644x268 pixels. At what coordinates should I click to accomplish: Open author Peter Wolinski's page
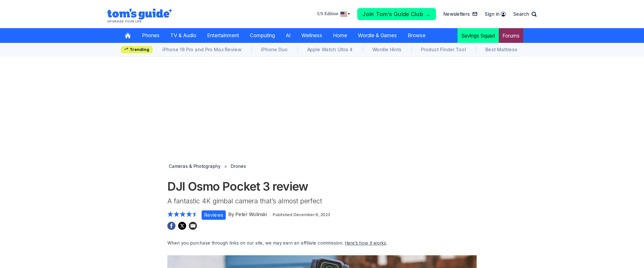coord(251,214)
